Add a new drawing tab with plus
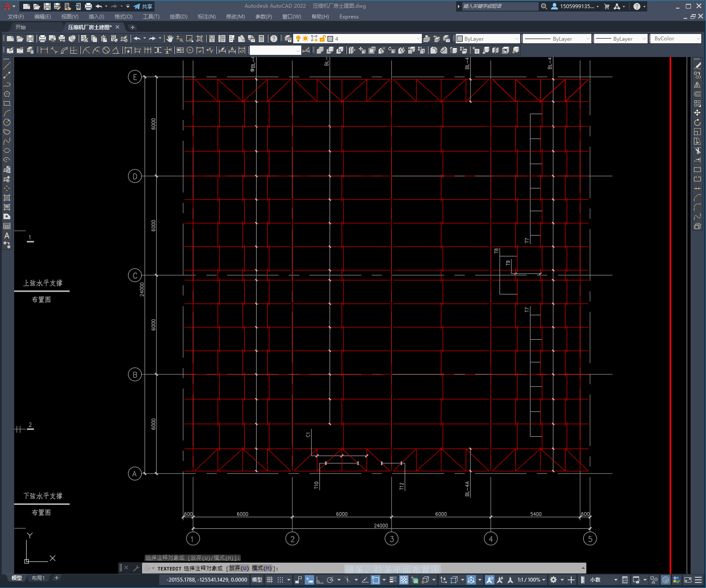Image resolution: width=706 pixels, height=588 pixels. tap(133, 27)
